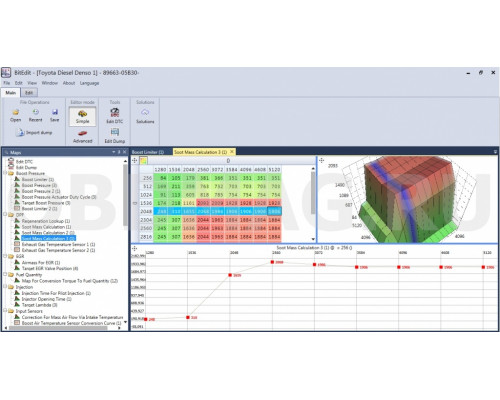Toggle table cell coloring with the color icon
This screenshot has width=500, height=400.
[143, 161]
